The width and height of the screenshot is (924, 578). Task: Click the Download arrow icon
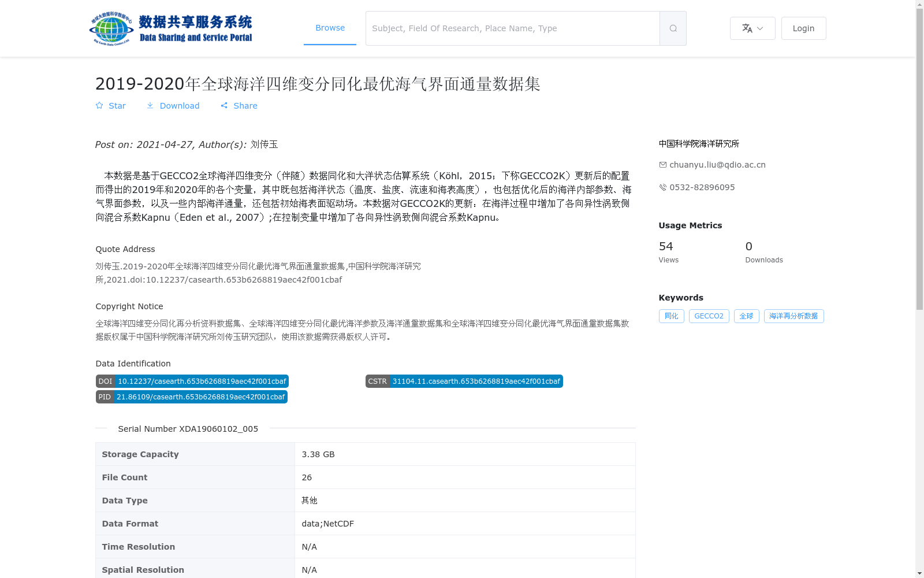[150, 105]
